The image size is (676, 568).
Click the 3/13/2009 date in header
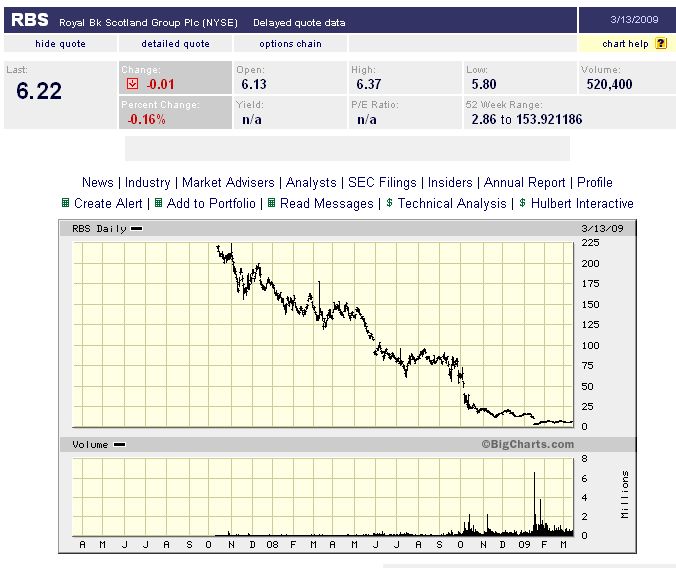click(634, 19)
